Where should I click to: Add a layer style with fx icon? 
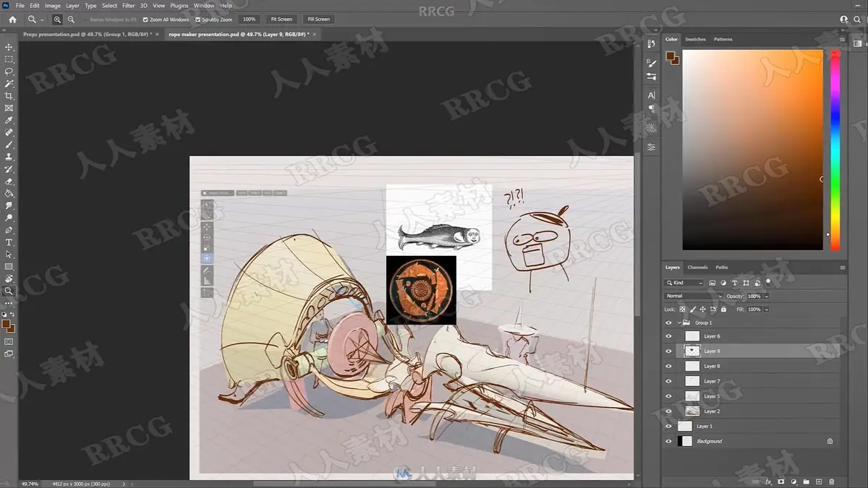pos(768,481)
